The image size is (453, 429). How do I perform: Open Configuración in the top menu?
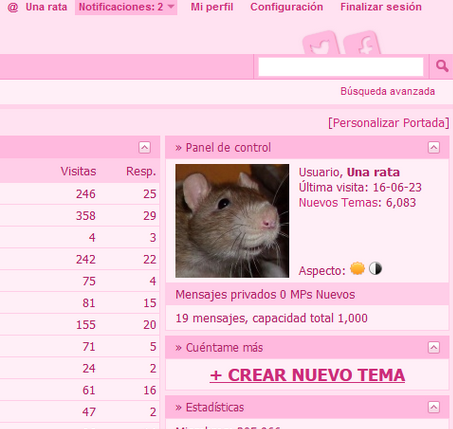[x=287, y=7]
